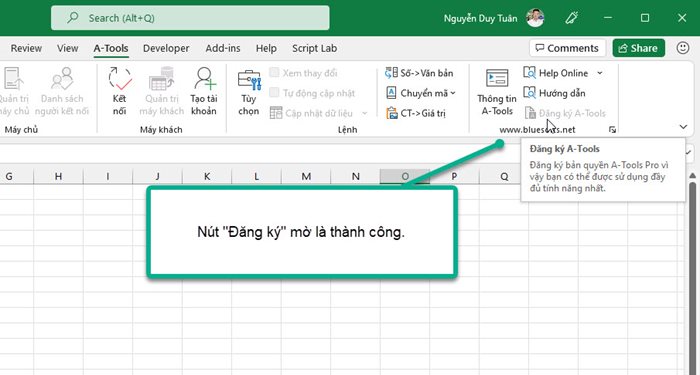Click the Comments button
Image resolution: width=700 pixels, height=375 pixels.
567,48
